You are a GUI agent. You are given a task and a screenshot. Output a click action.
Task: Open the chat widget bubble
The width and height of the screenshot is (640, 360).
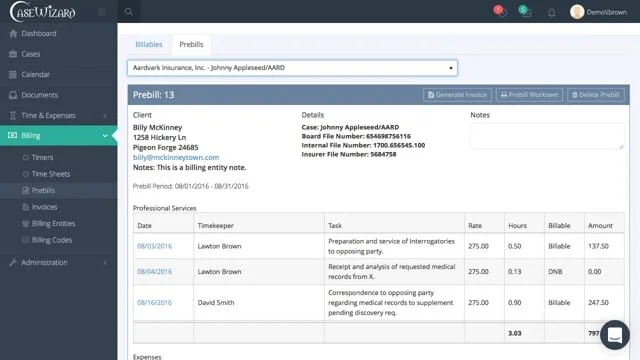615,335
